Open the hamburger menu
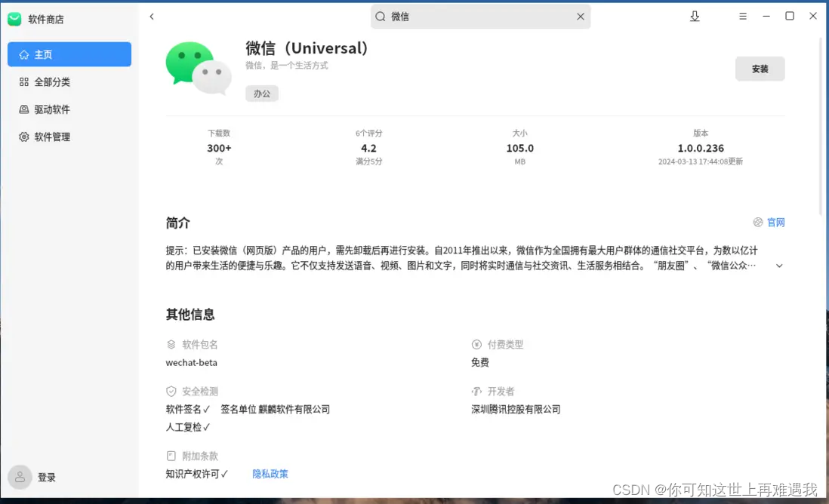829x504 pixels. click(x=743, y=17)
